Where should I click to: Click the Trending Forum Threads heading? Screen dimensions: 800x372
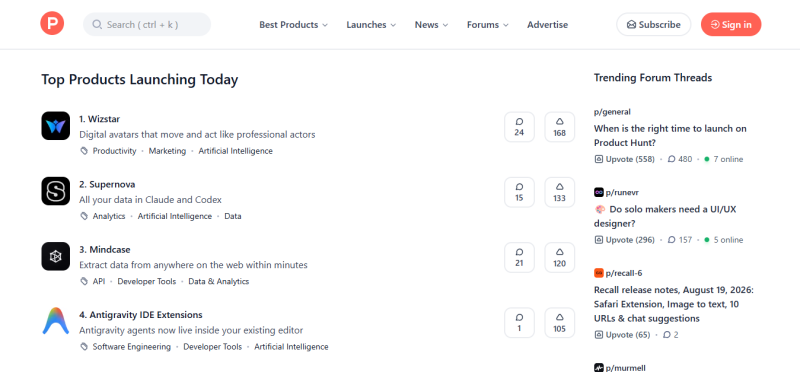pyautogui.click(x=653, y=78)
